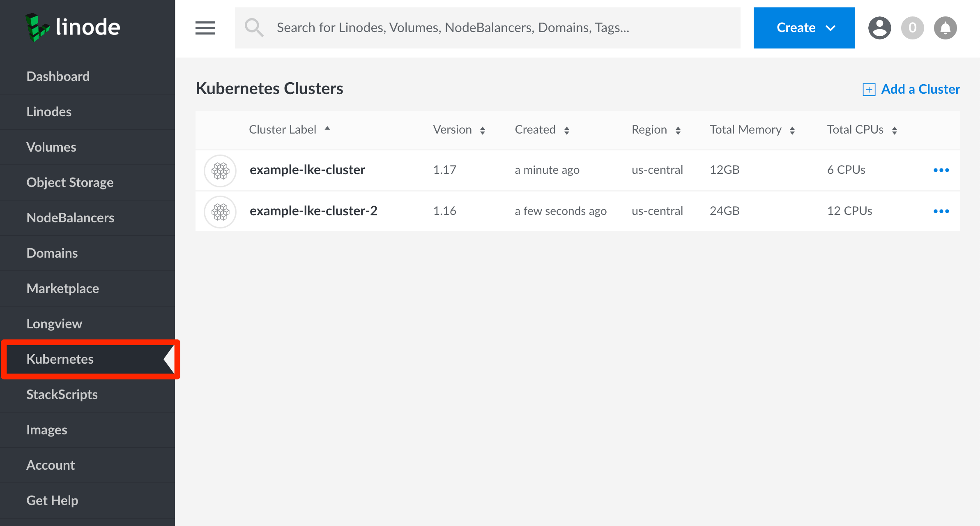Open action menu for example-lke-cluster-2
Screen dimensions: 980x526
pos(941,211)
